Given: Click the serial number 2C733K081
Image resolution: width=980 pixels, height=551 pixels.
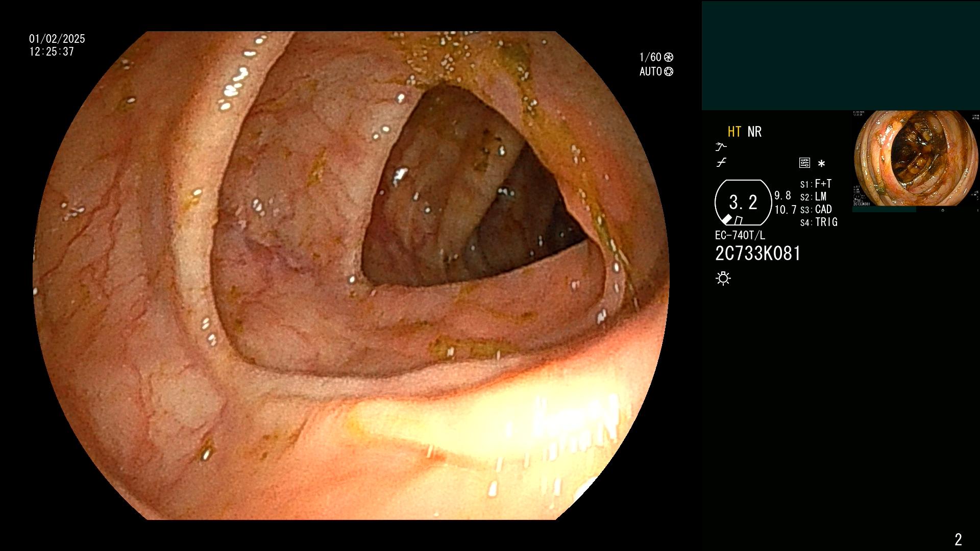Looking at the screenshot, I should [758, 254].
